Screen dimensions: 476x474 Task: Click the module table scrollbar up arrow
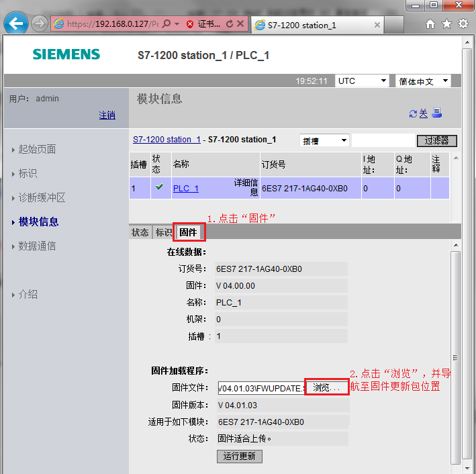(456, 158)
